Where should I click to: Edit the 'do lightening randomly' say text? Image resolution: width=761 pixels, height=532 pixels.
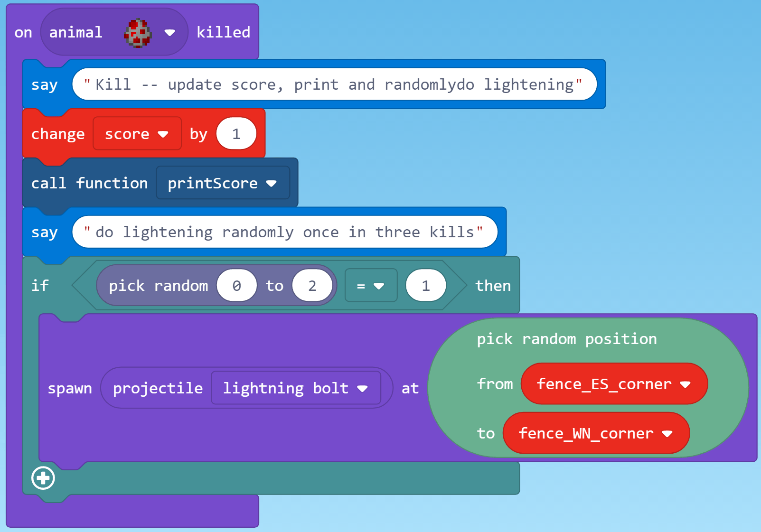point(285,232)
